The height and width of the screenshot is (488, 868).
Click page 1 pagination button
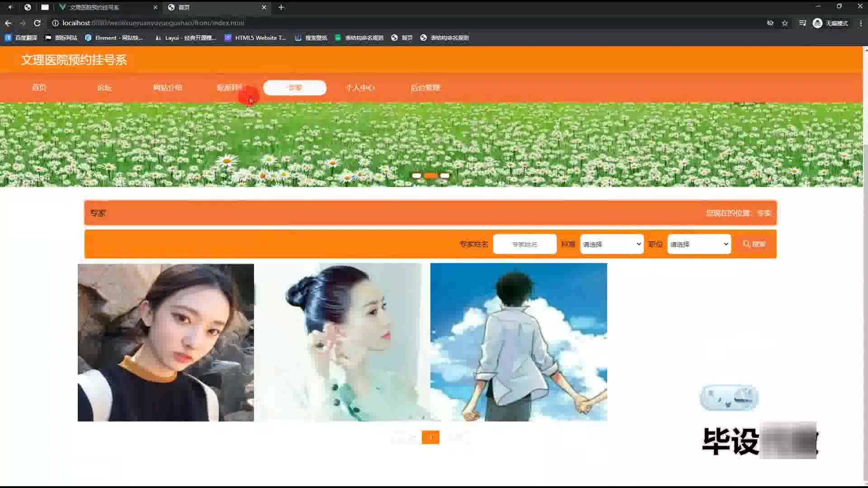click(x=430, y=437)
